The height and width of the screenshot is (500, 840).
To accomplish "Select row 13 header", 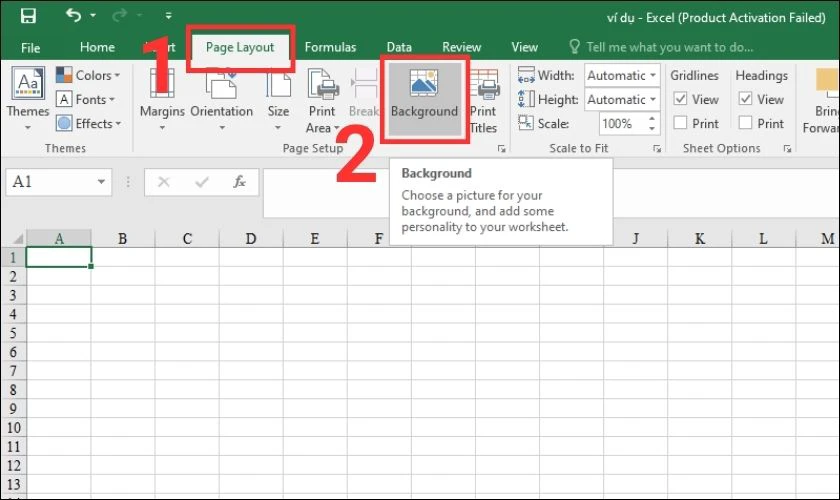I will pos(13,484).
